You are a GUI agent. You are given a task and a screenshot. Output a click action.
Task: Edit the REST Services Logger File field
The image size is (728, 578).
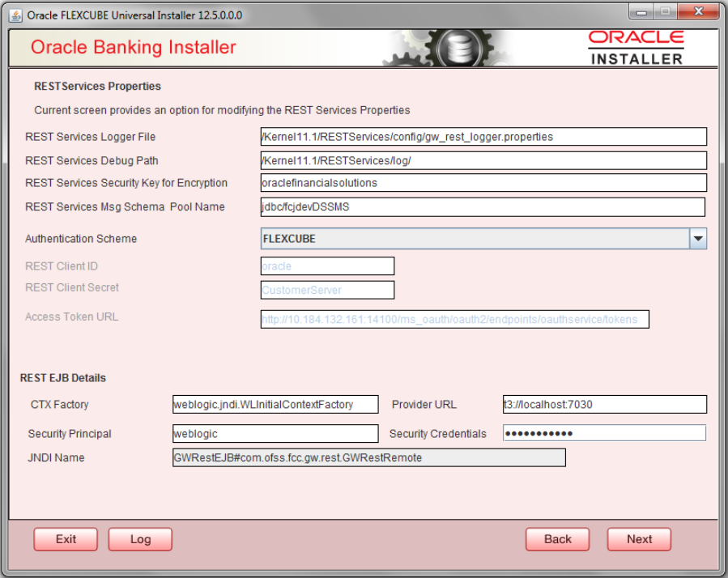tap(483, 137)
